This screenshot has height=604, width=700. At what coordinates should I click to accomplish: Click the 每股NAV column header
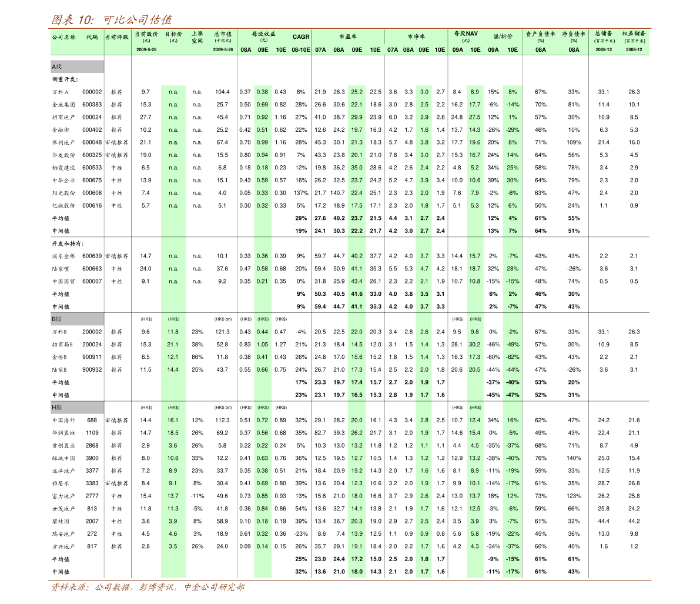tap(465, 34)
